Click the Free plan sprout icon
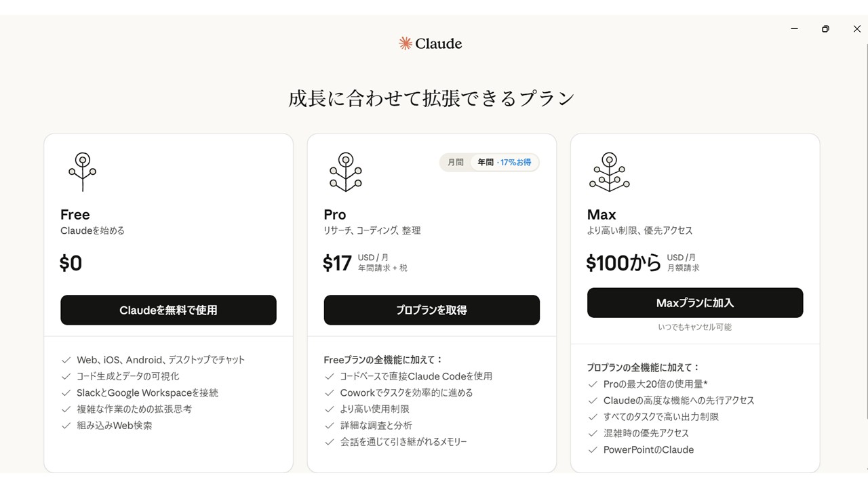 [x=82, y=171]
